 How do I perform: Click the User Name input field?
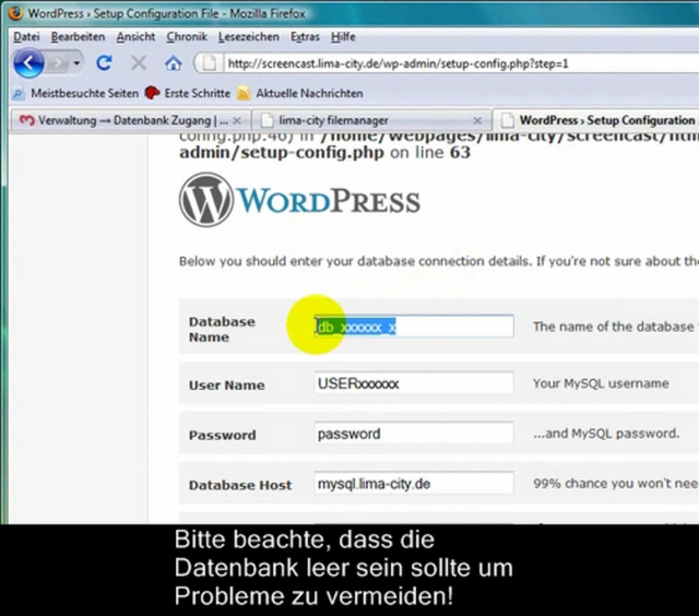pos(414,383)
